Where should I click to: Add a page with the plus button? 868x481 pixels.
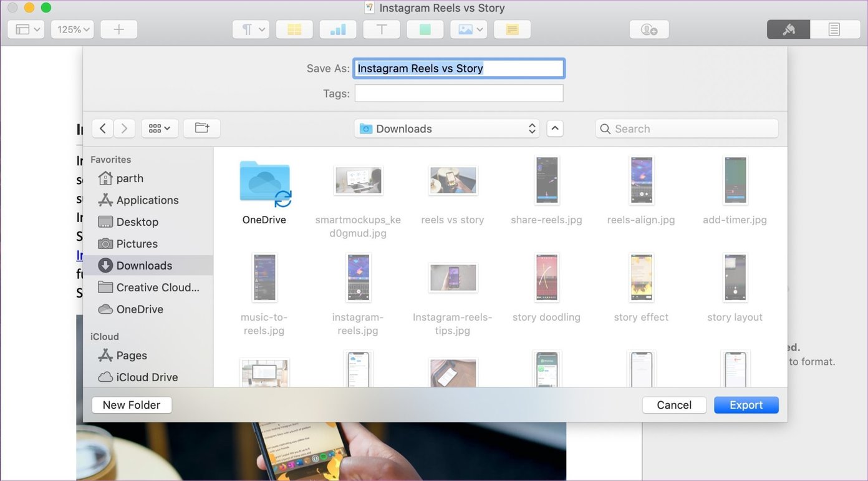tap(118, 29)
